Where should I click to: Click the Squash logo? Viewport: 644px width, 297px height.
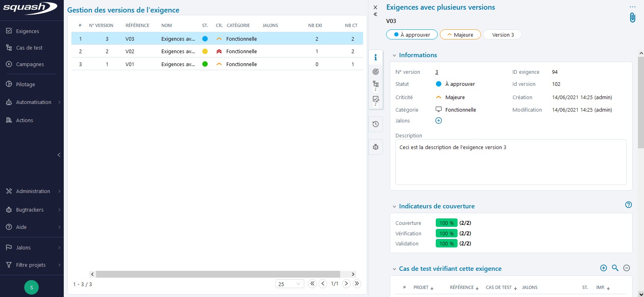point(30,8)
